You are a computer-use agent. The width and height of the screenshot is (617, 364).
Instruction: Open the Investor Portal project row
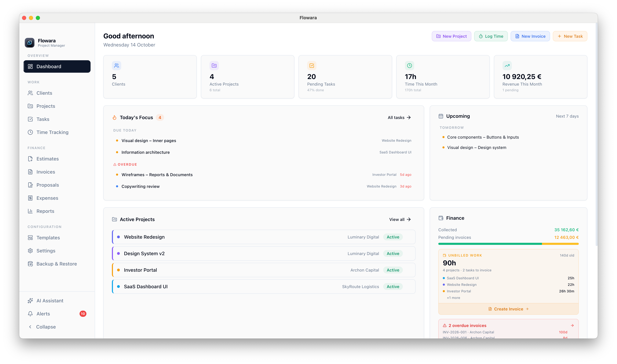click(x=264, y=270)
